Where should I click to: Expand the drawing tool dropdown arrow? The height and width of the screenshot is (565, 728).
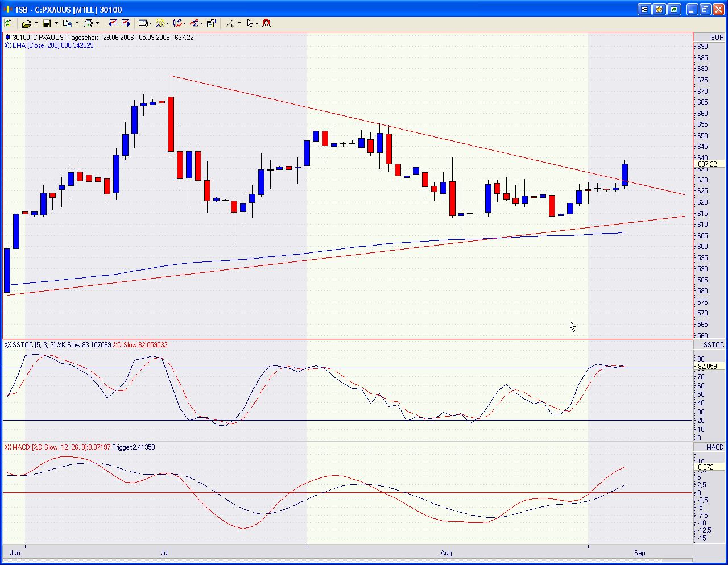[x=239, y=23]
